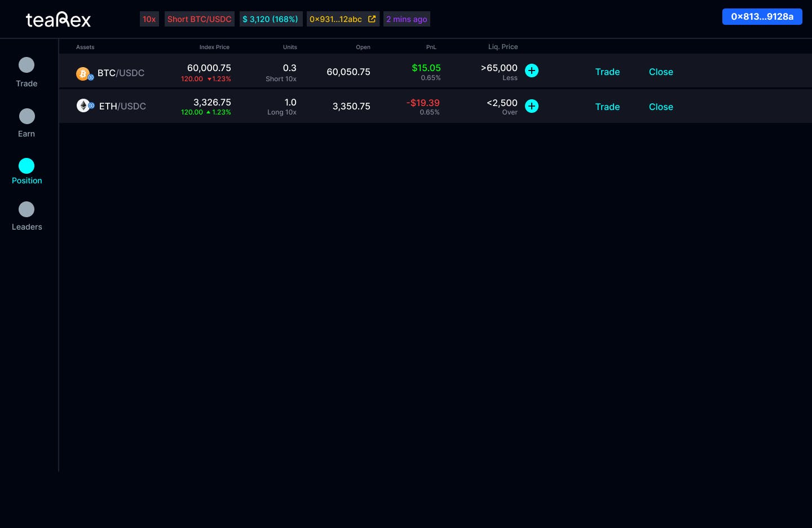Click the Short BTC/USDC tag
This screenshot has width=812, height=528.
(200, 19)
